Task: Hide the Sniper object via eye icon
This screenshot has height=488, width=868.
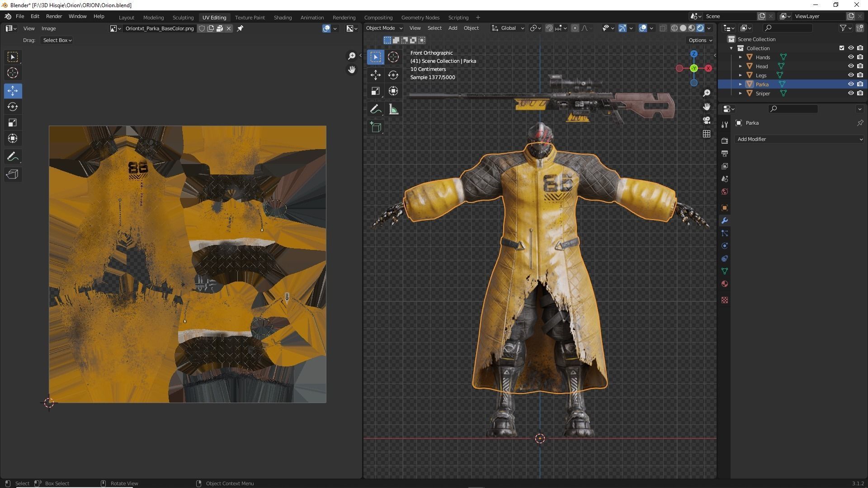Action: click(x=850, y=94)
